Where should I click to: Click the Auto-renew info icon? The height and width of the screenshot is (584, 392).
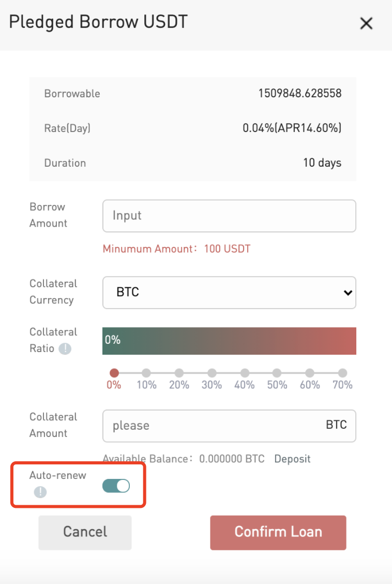[x=40, y=492]
